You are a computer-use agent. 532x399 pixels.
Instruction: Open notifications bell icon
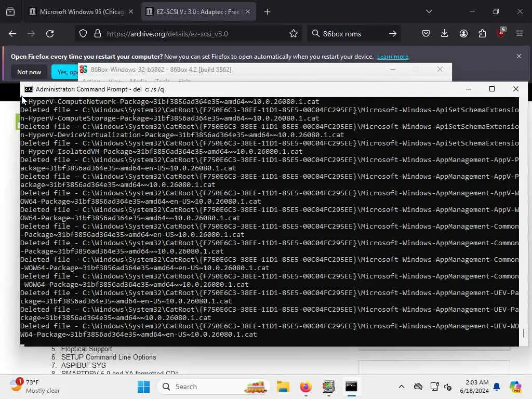click(x=497, y=387)
